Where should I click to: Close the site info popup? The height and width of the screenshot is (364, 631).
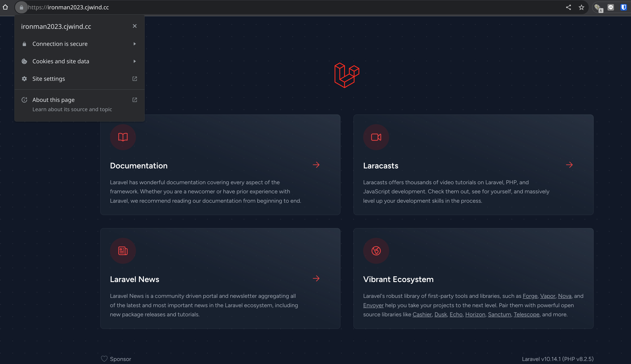[x=135, y=26]
